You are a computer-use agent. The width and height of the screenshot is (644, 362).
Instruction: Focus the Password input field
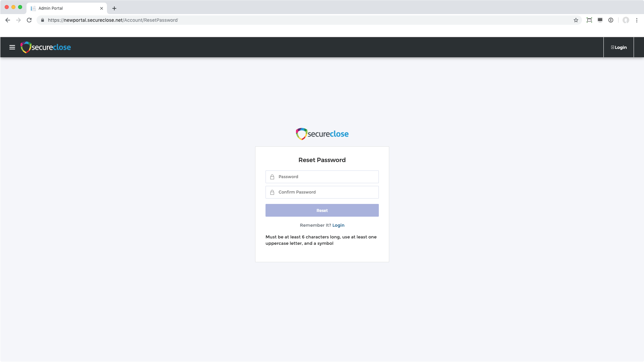coord(322,176)
